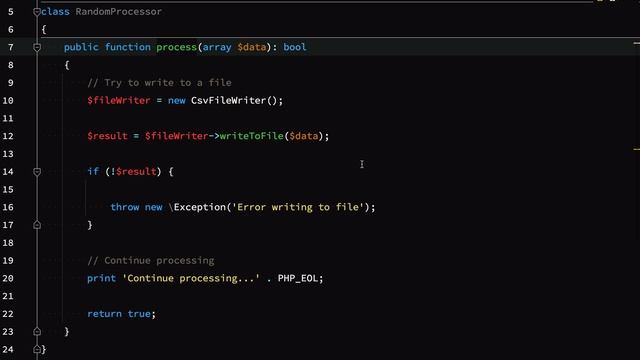Click the writeToFile method call
This screenshot has width=640, height=360.
pos(251,136)
